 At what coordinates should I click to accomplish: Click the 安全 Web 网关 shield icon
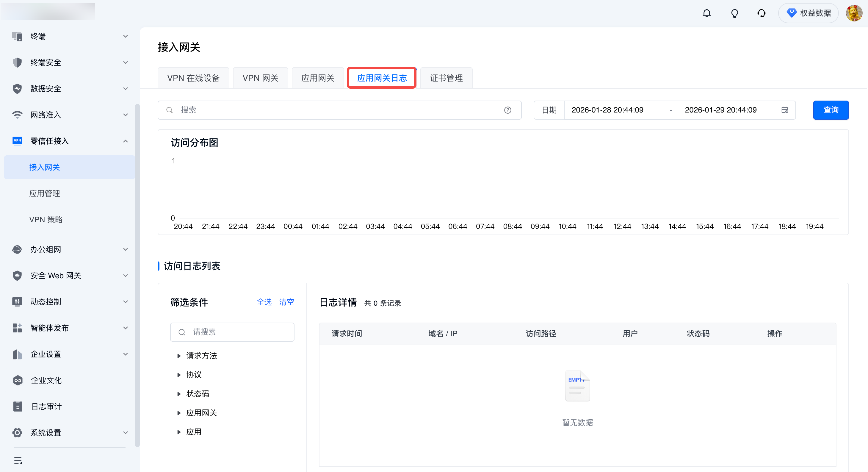click(17, 276)
